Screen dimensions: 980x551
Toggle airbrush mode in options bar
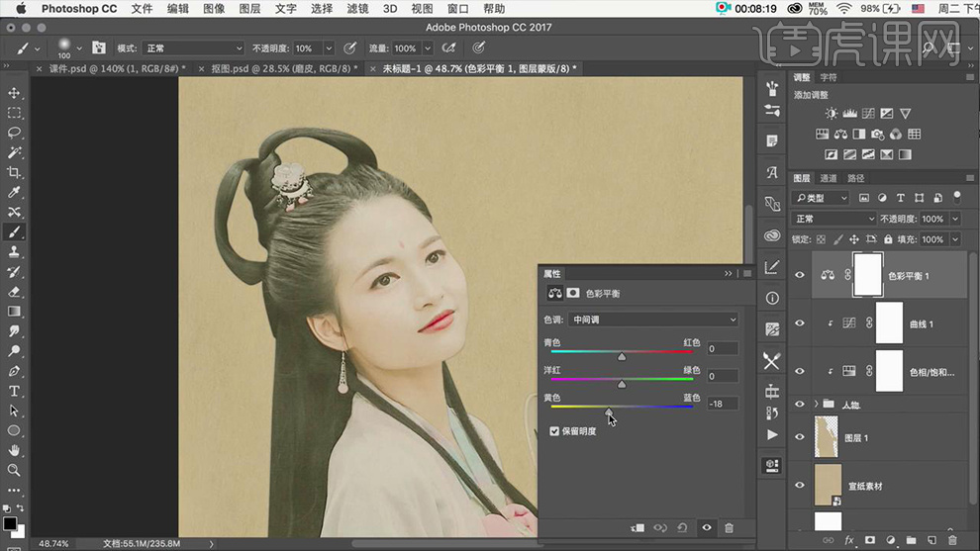[448, 47]
